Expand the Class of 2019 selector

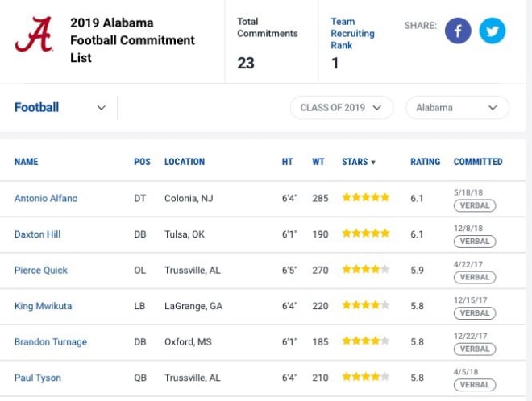click(342, 108)
